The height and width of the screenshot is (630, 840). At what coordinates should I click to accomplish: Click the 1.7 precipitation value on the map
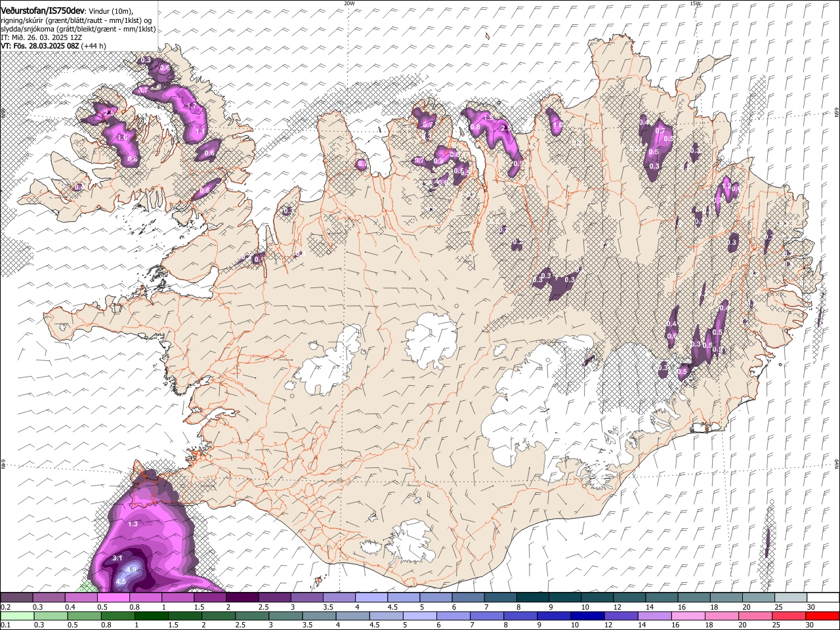(x=192, y=106)
